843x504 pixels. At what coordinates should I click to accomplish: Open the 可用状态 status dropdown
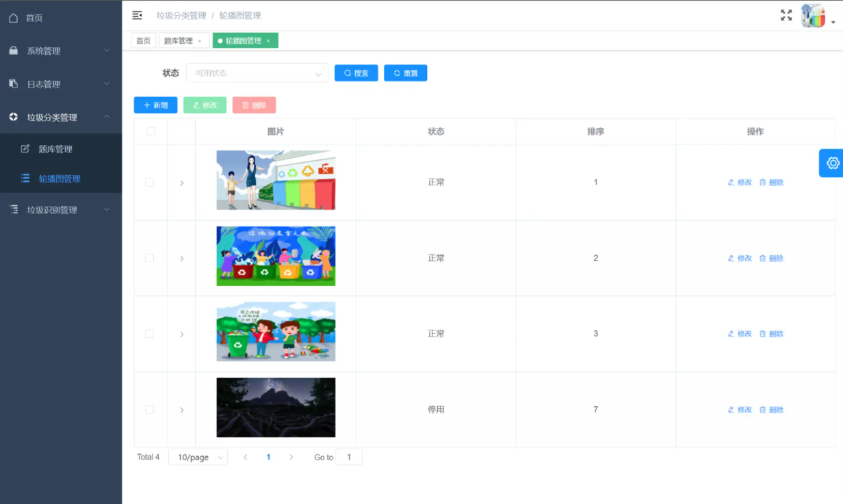tap(257, 73)
